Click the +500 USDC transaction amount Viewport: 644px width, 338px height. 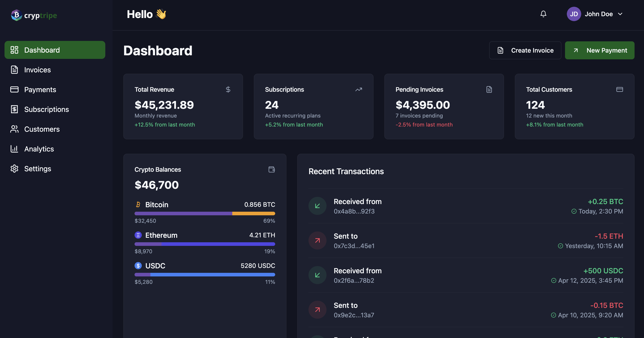603,271
